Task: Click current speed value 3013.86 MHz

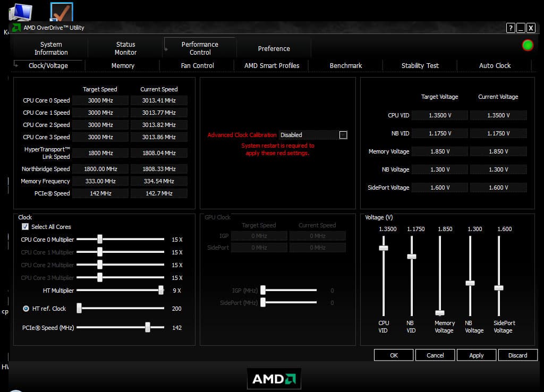Action: click(159, 137)
